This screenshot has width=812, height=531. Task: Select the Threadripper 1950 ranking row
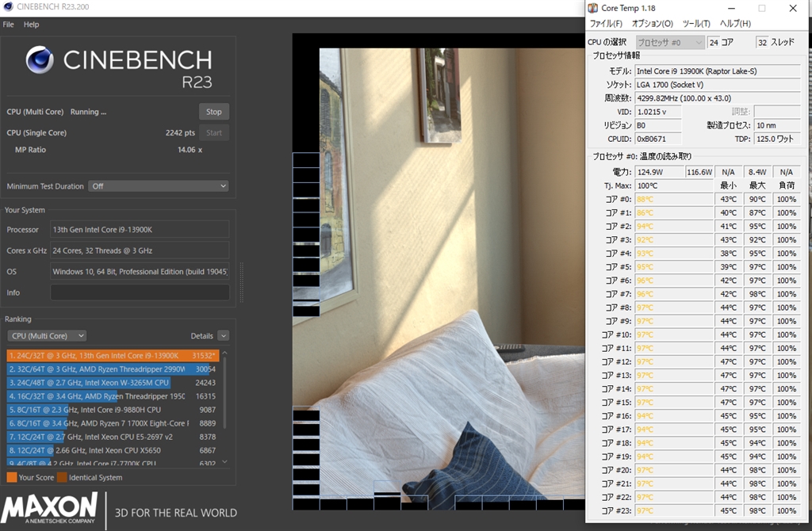click(113, 396)
